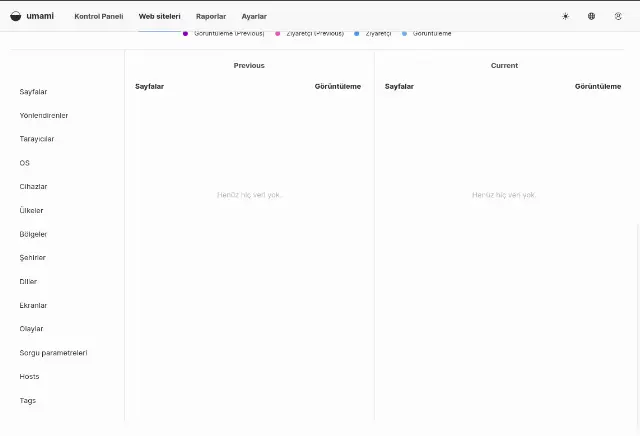
Task: Click the Previous table's Henüz hiç veri yok message
Action: point(250,195)
